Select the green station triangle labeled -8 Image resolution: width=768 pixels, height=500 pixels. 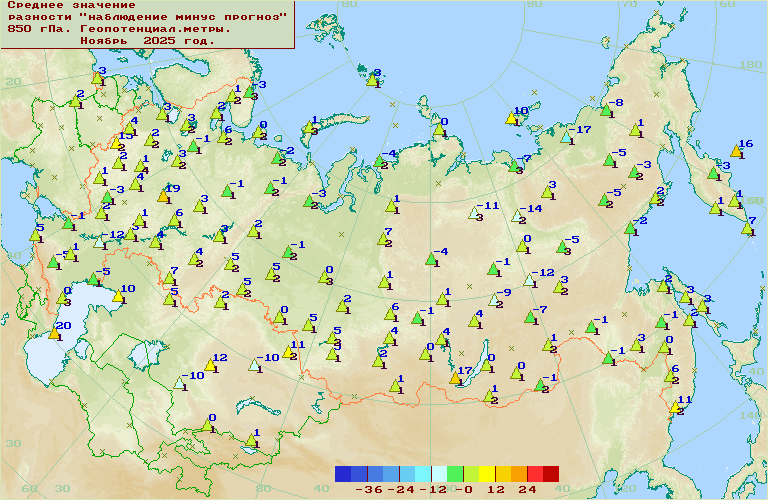click(x=606, y=109)
